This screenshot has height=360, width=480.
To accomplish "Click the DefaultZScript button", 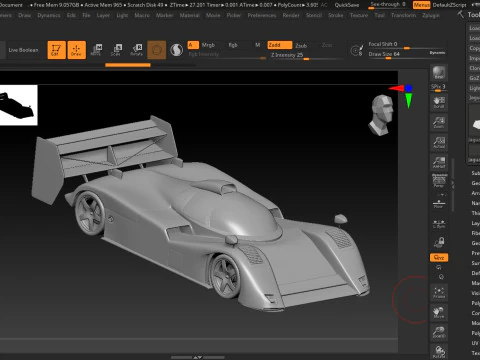I will tap(449, 5).
